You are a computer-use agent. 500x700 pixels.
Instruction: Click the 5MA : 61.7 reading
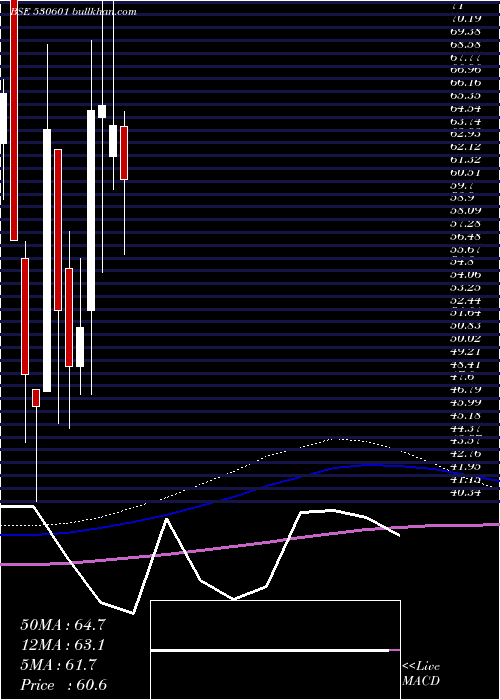point(58,665)
